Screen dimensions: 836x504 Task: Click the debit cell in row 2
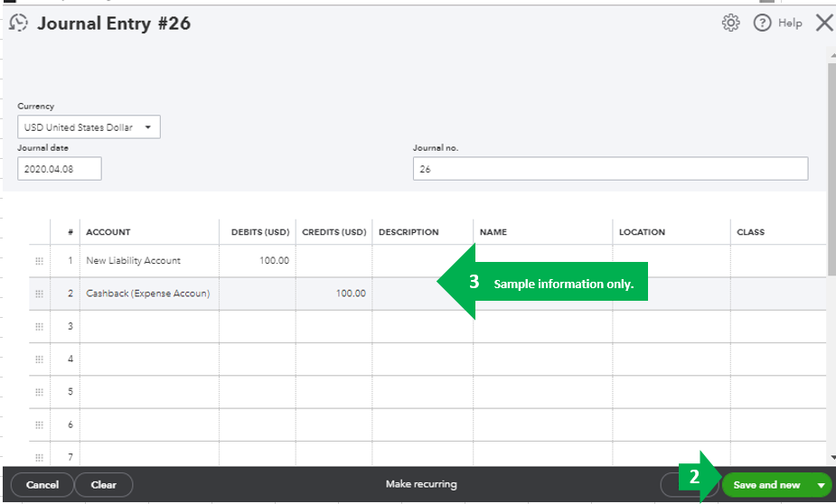[x=258, y=294]
